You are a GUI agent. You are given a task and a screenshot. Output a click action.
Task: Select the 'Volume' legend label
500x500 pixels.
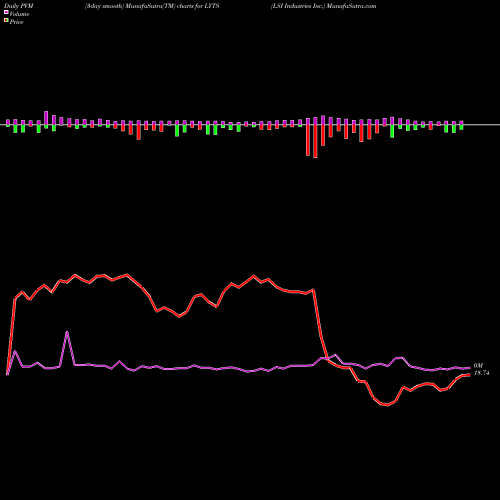[19, 14]
